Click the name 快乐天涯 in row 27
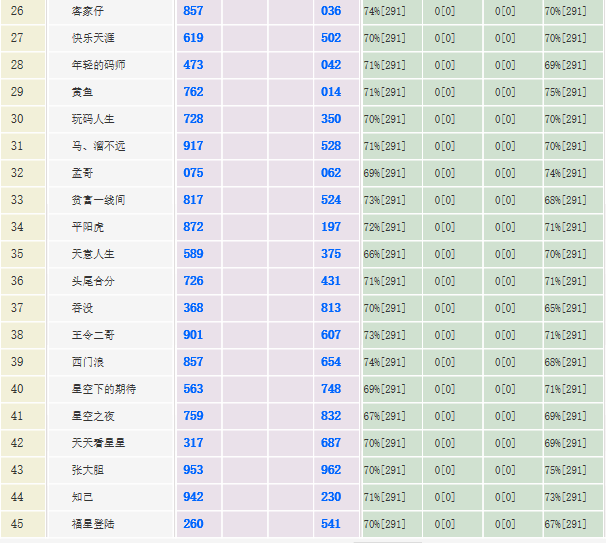The width and height of the screenshot is (606, 543). point(91,38)
